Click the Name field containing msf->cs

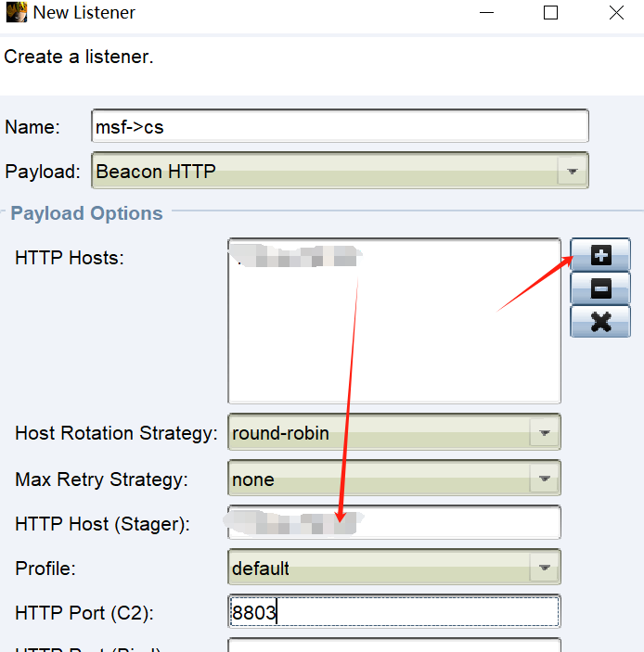pos(340,127)
